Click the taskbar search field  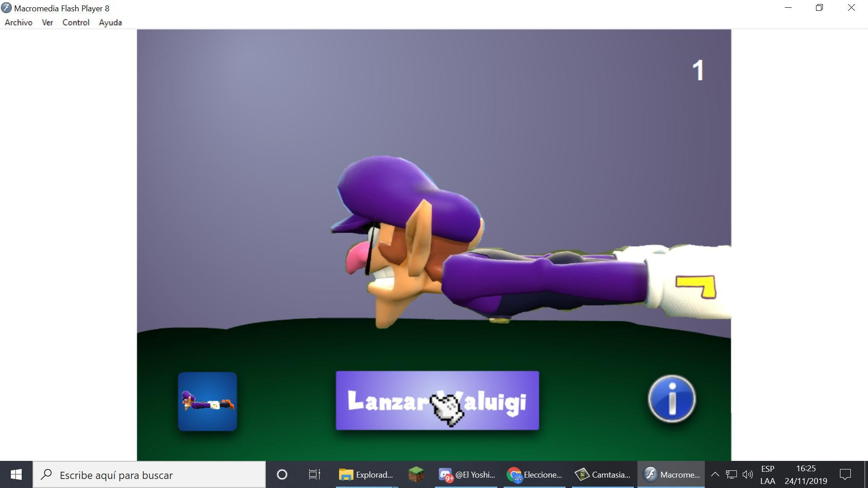point(149,474)
